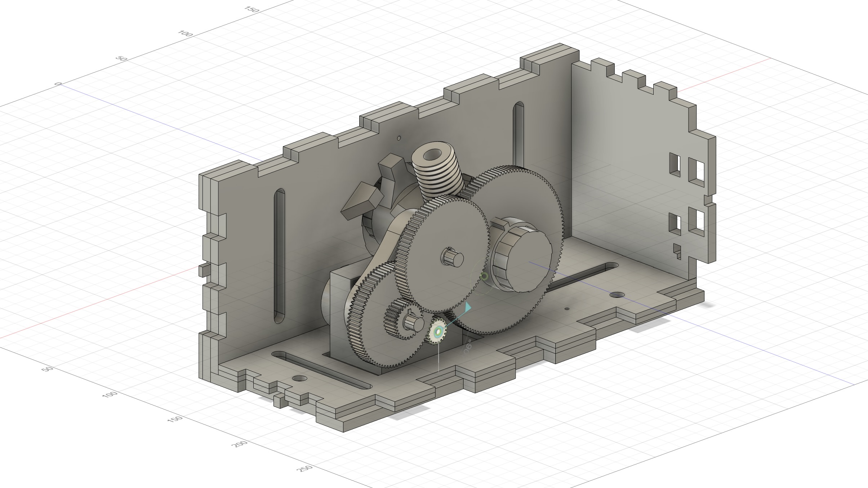Click the center shaft of middle gear
Viewport: 868px width, 488px height.
[453, 257]
